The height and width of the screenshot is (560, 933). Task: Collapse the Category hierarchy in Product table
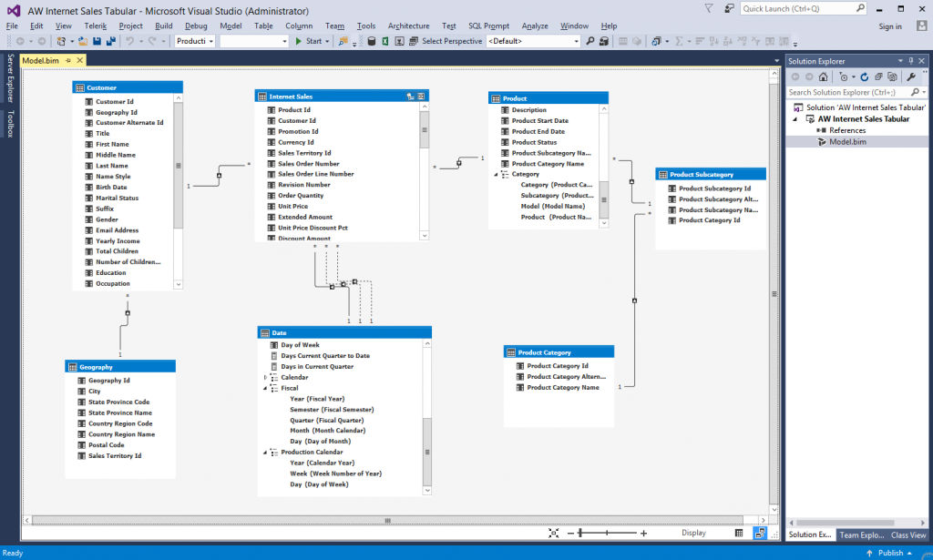coord(496,174)
